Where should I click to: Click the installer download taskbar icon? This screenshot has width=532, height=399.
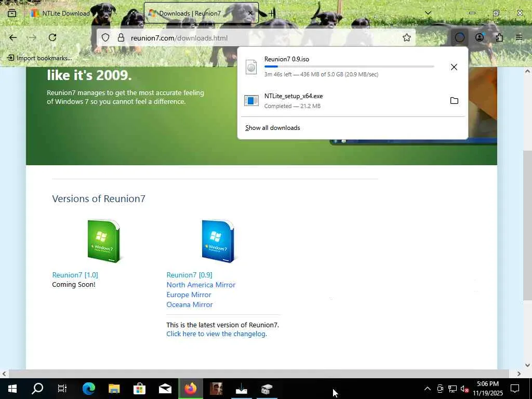(241, 389)
